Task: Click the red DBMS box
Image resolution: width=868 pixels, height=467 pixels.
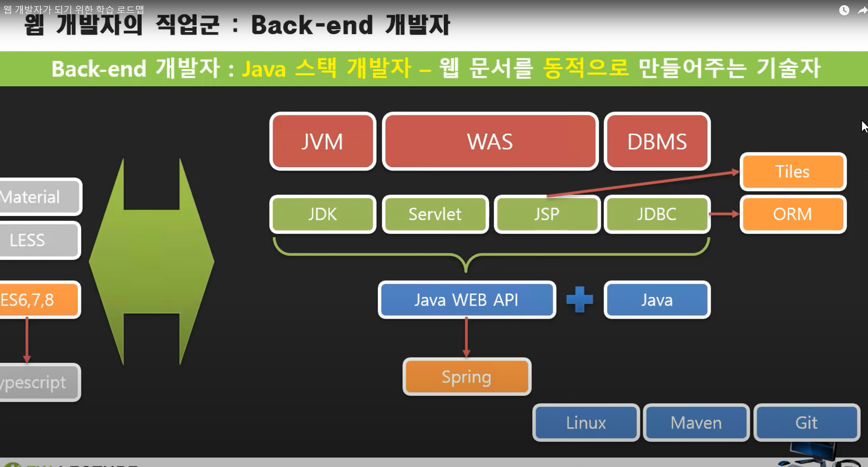Action: click(657, 141)
